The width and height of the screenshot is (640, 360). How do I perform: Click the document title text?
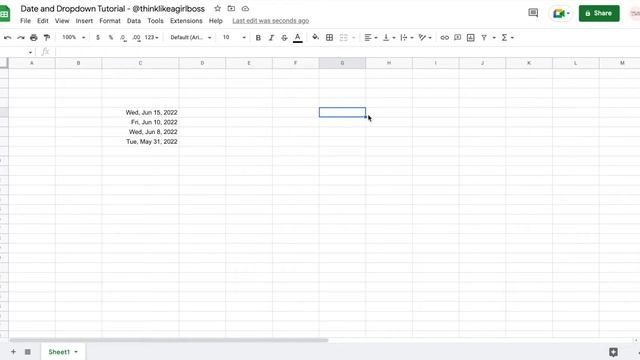(x=113, y=9)
